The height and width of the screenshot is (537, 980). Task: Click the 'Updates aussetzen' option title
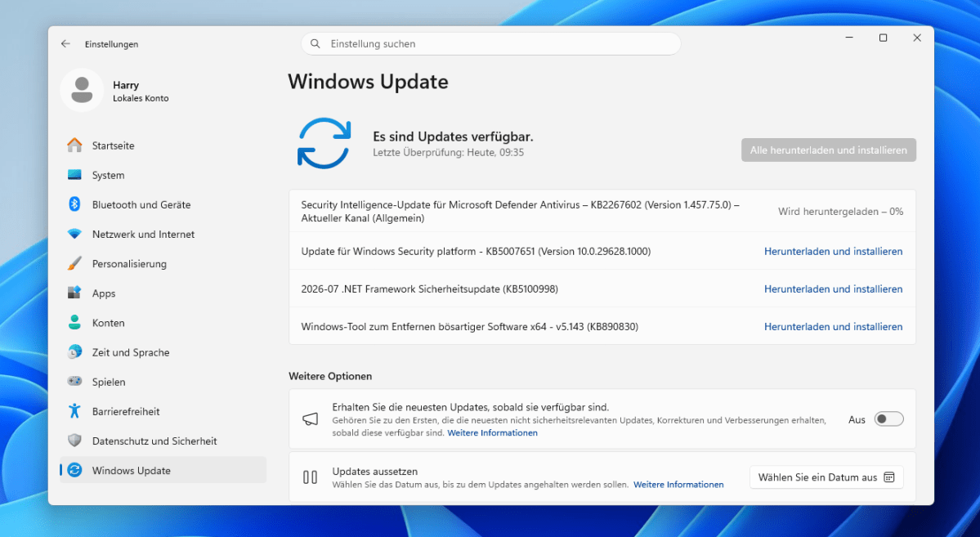tap(375, 472)
